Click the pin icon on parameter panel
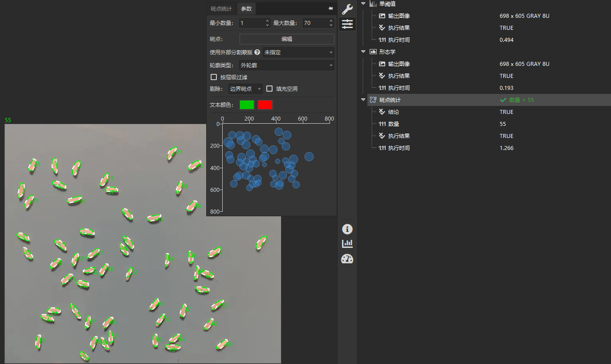Image resolution: width=611 pixels, height=364 pixels. click(330, 8)
